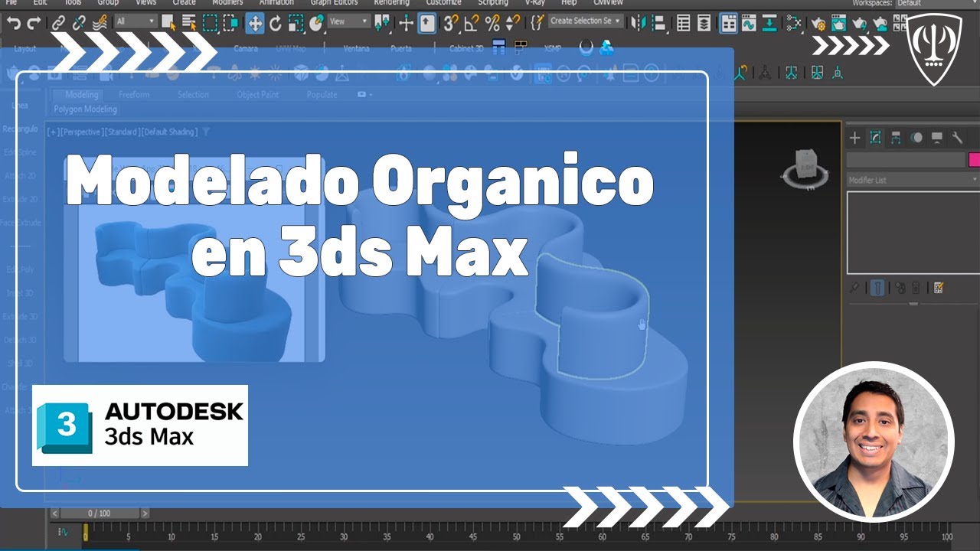Switch to the Utilities wrench tab
This screenshot has height=551, width=980.
(957, 138)
